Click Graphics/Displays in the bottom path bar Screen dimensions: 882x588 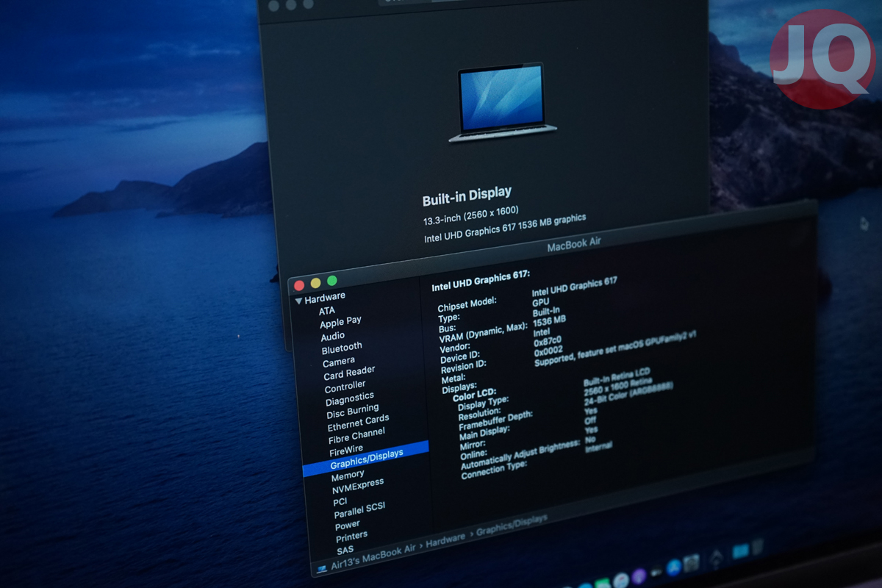point(512,525)
